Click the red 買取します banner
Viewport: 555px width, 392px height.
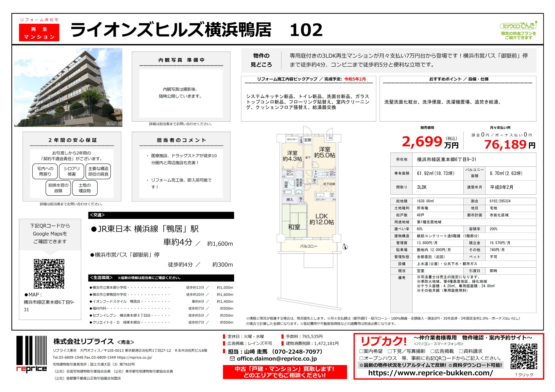tap(284, 372)
